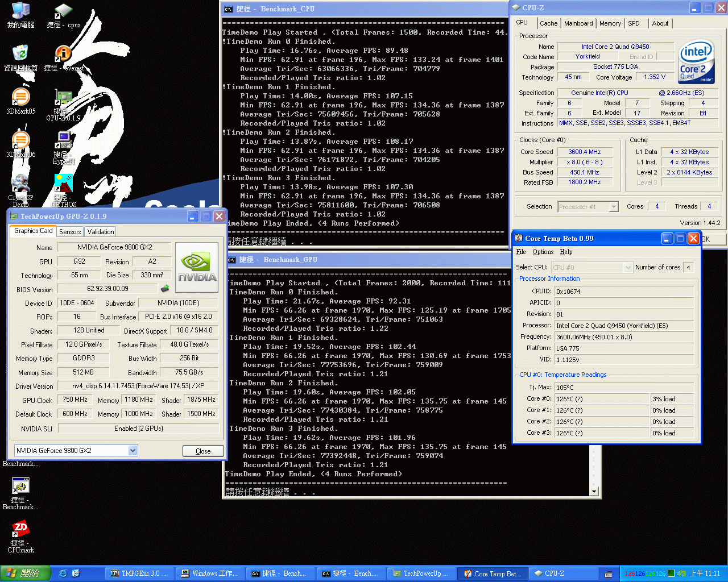The width and height of the screenshot is (728, 582).
Task: Open the Recycle Bin desktop icon
Action: (x=20, y=58)
